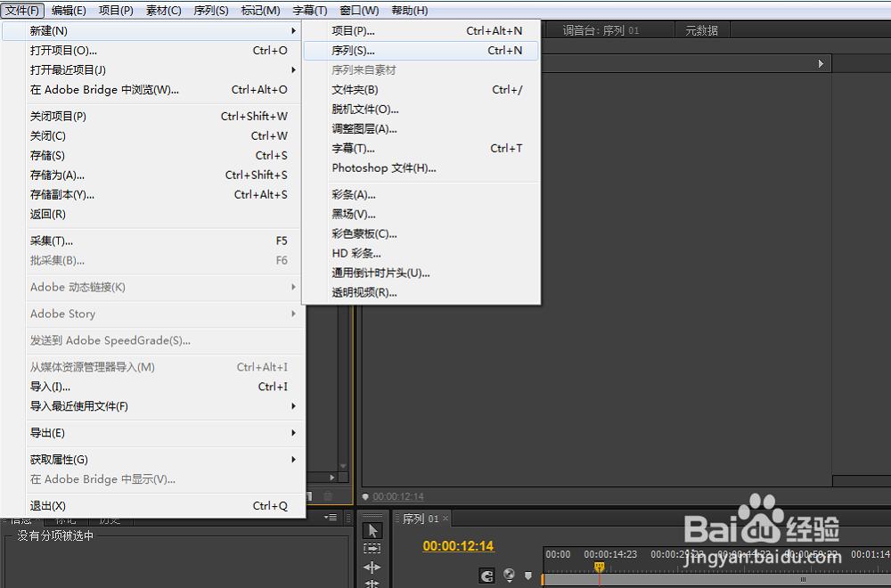This screenshot has width=891, height=588.
Task: Choose 透明视频(R)... in submenu
Action: pos(421,292)
